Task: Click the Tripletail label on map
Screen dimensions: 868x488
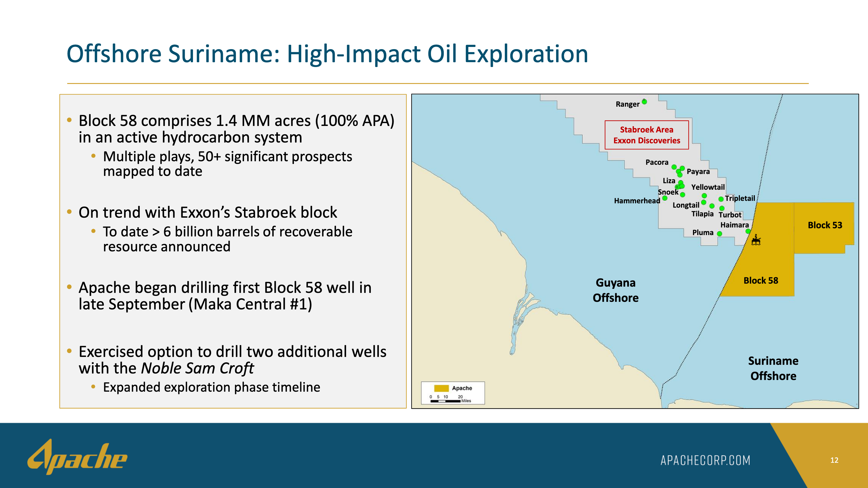Action: [x=740, y=198]
